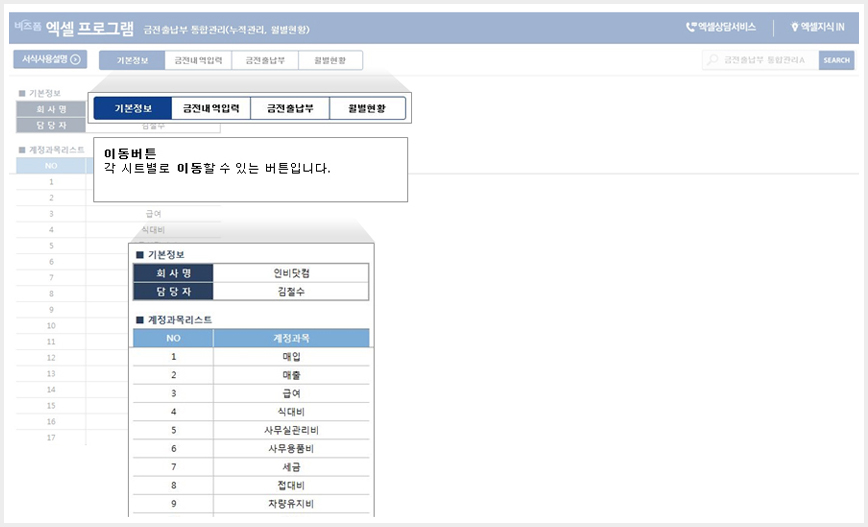
Task: Select the faded 기본정보 tab in the top bar
Action: [132, 60]
